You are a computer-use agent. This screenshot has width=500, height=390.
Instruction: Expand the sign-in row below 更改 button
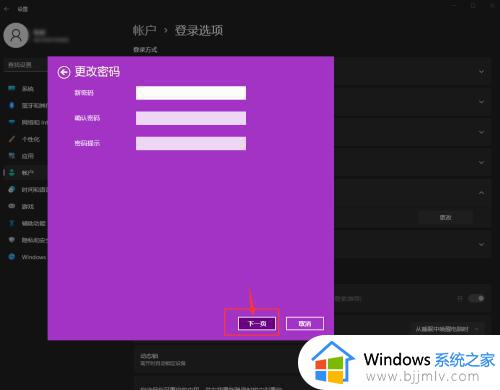click(481, 244)
